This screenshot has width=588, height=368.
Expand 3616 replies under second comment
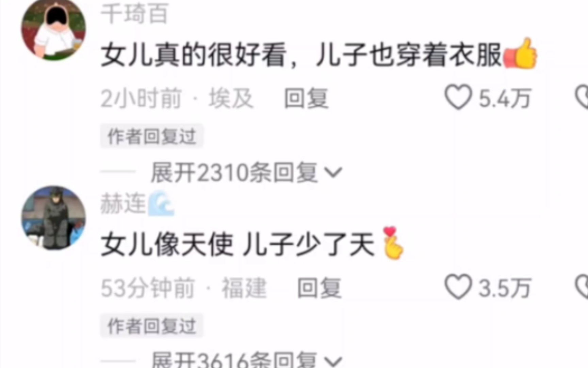click(x=246, y=359)
